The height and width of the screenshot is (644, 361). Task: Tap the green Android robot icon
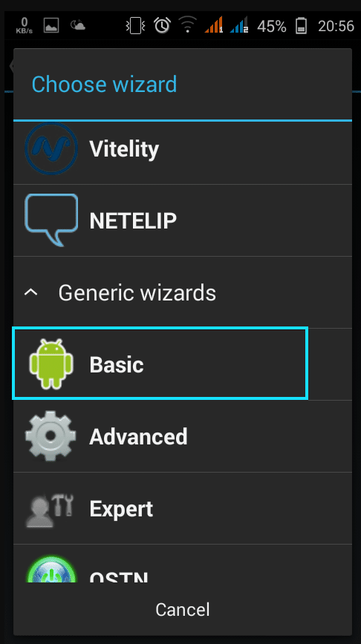(51, 364)
